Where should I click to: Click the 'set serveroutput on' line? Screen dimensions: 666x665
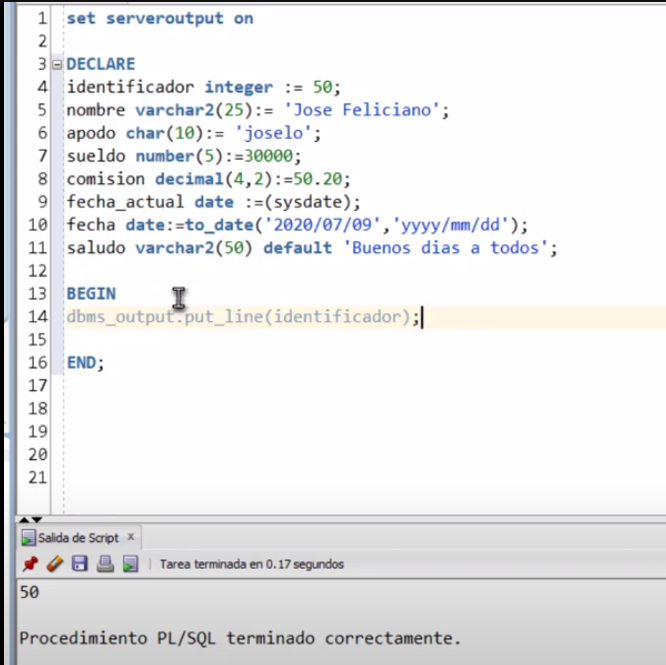(160, 19)
